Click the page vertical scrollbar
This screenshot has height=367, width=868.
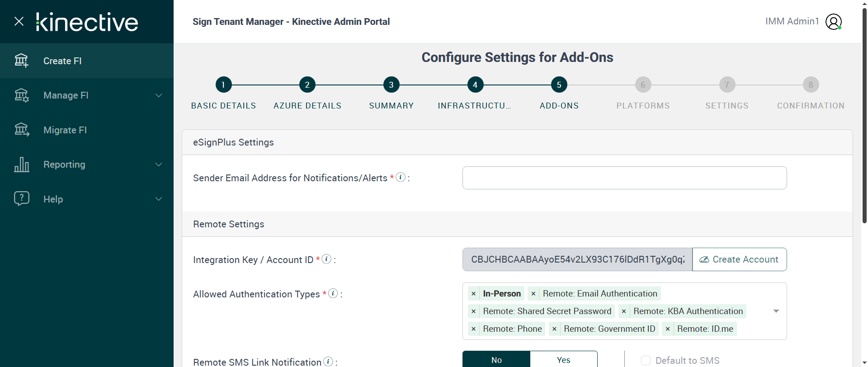[864, 113]
